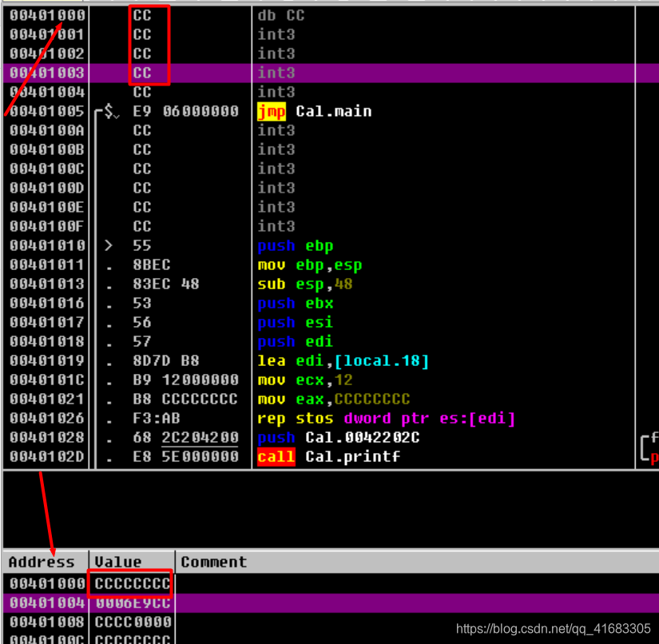Click the '$' entry marker at 00401005
The width and height of the screenshot is (659, 644).
(x=109, y=111)
